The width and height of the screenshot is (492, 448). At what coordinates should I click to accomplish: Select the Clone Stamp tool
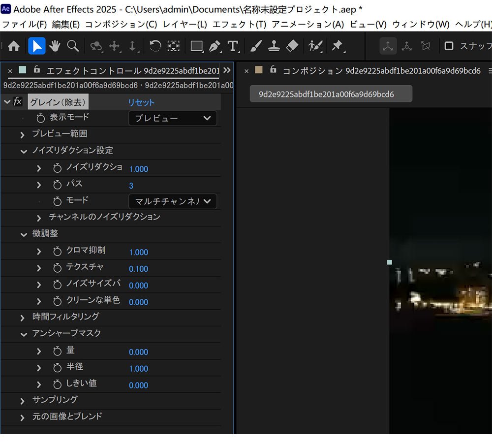273,46
